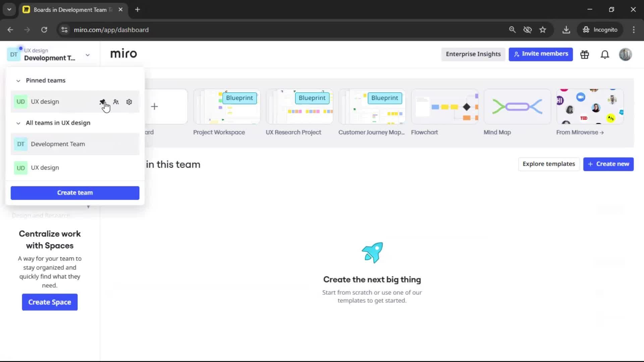The image size is (644, 362).
Task: Click the DT team avatar badge
Action: click(x=14, y=55)
